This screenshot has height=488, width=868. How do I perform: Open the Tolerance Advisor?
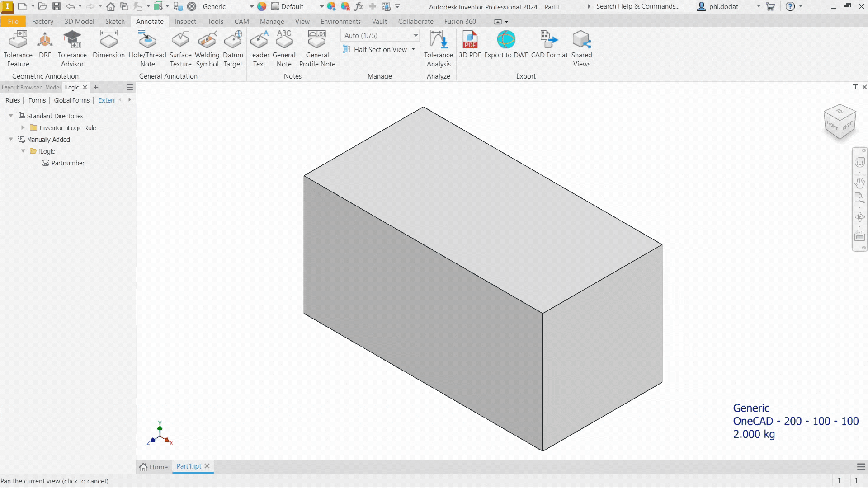tap(72, 49)
